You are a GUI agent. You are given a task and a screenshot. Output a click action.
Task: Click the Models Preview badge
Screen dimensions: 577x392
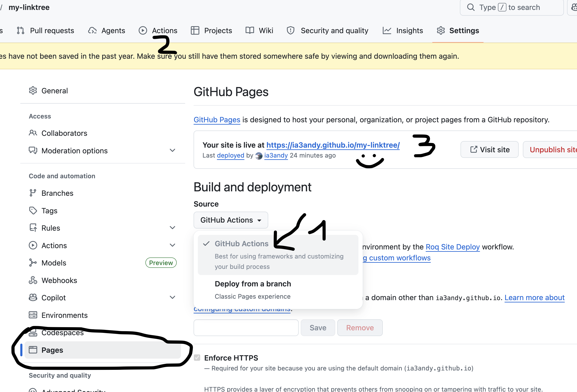coord(161,263)
